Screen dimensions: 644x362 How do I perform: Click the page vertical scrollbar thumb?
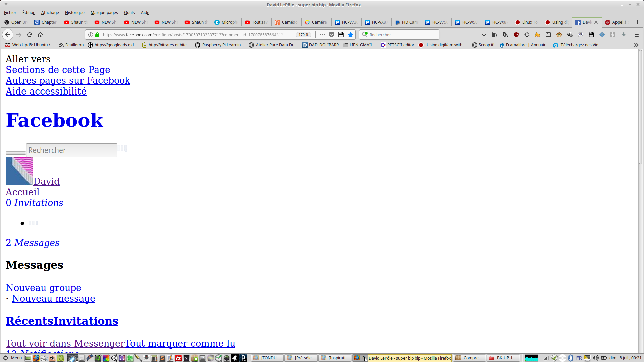pos(640,107)
